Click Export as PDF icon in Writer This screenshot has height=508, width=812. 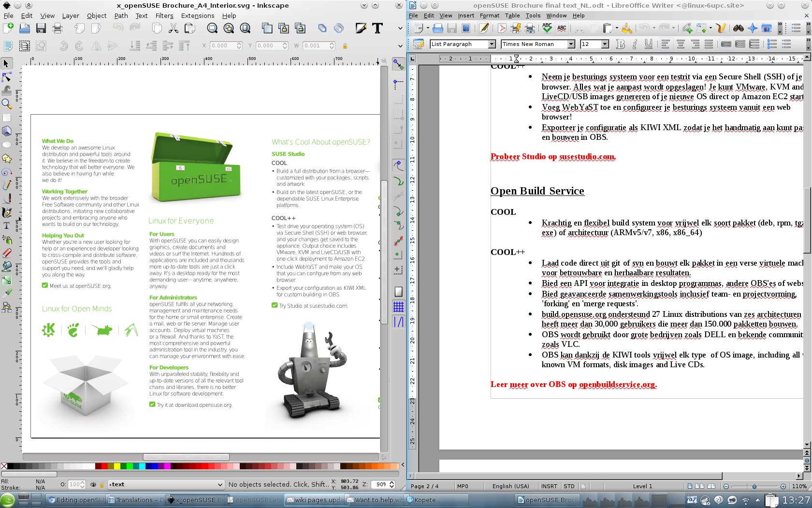pos(502,29)
